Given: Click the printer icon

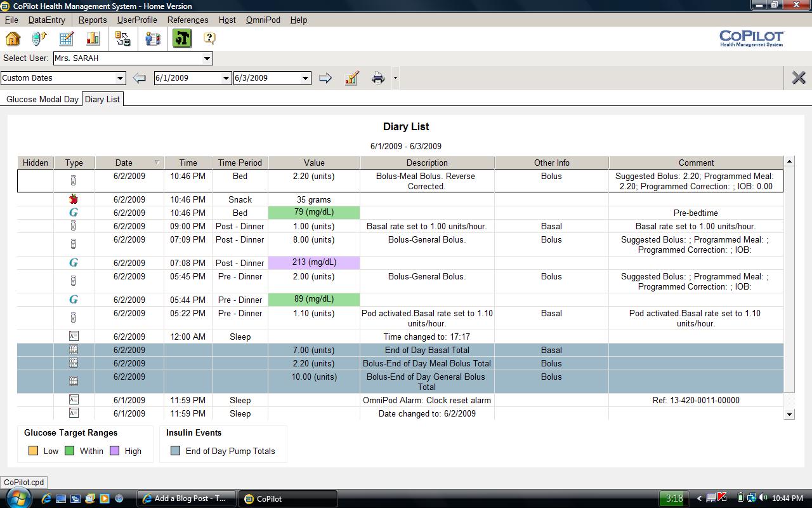Looking at the screenshot, I should pyautogui.click(x=378, y=78).
